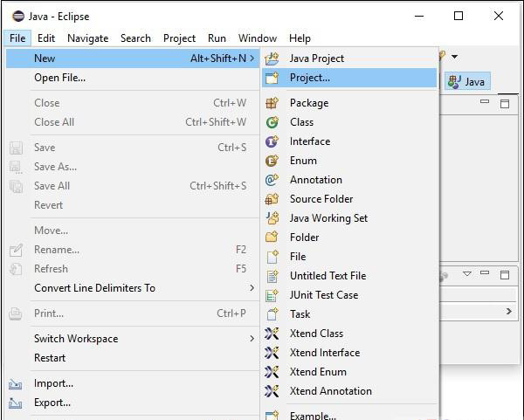
Task: Click the yellow Folder icon
Action: pos(272,238)
